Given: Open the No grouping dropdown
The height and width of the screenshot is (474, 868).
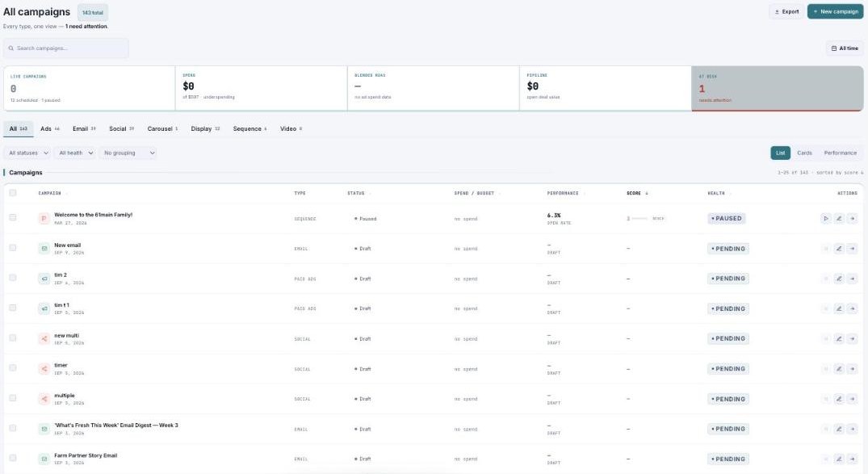Looking at the screenshot, I should [128, 153].
